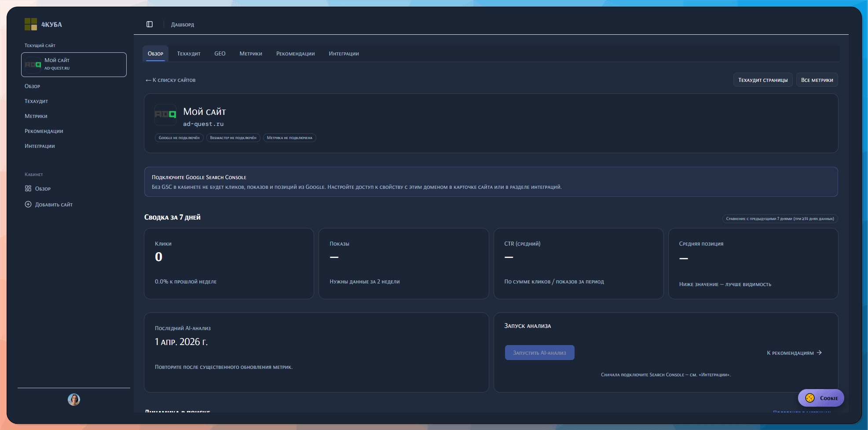Open the current site selector Мой сайт
868x430 pixels.
click(x=74, y=64)
